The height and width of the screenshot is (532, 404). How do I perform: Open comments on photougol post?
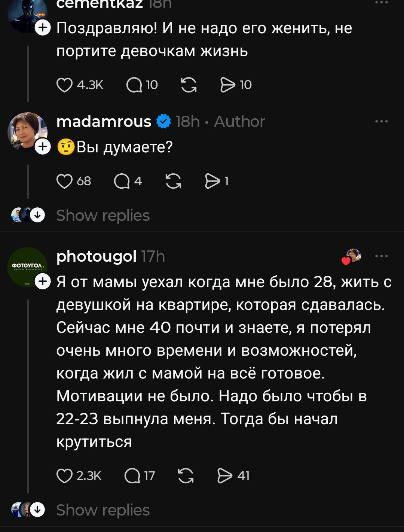[132, 476]
